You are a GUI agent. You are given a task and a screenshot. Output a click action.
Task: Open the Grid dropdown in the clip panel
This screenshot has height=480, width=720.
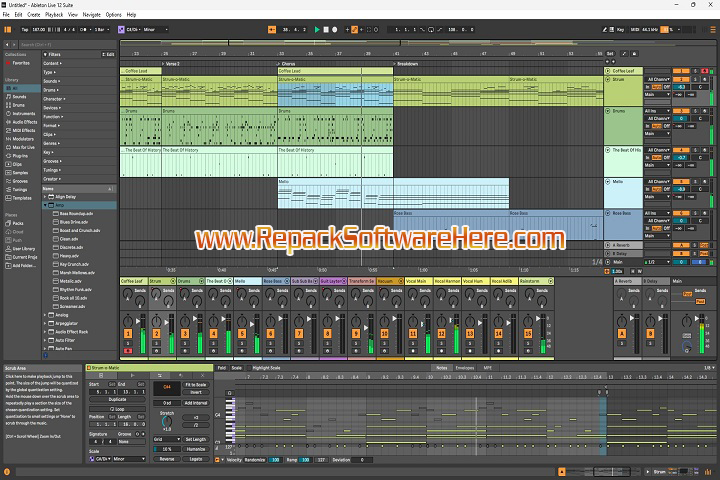point(167,439)
